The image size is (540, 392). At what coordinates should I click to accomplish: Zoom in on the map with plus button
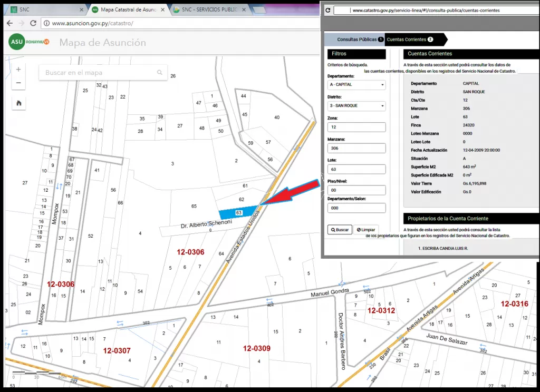[18, 69]
